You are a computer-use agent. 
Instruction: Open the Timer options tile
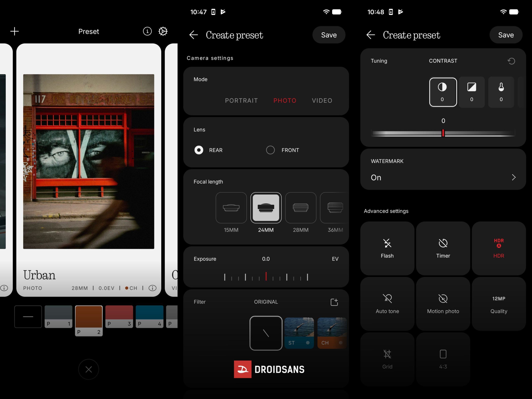tap(443, 248)
